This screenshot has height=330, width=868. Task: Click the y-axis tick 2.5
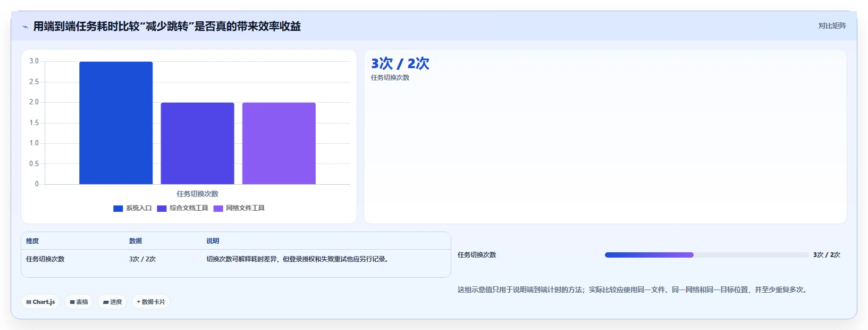(34, 82)
